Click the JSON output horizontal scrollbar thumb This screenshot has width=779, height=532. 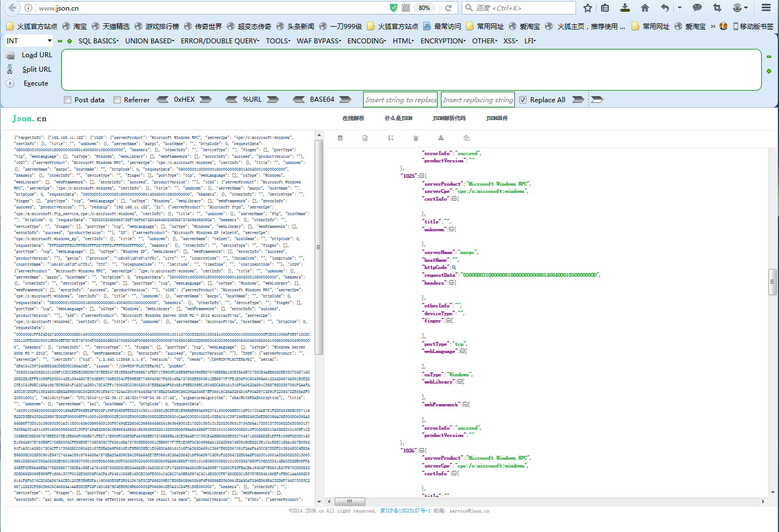click(349, 501)
